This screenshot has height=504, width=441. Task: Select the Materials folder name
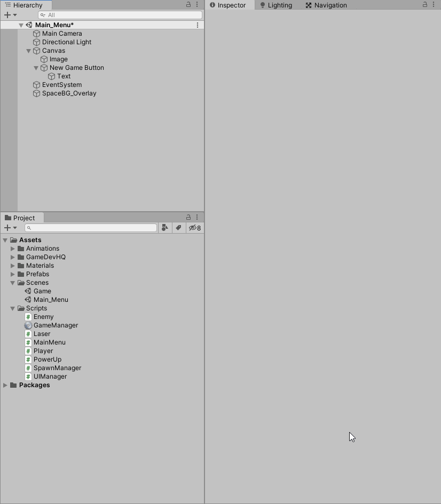click(x=40, y=266)
